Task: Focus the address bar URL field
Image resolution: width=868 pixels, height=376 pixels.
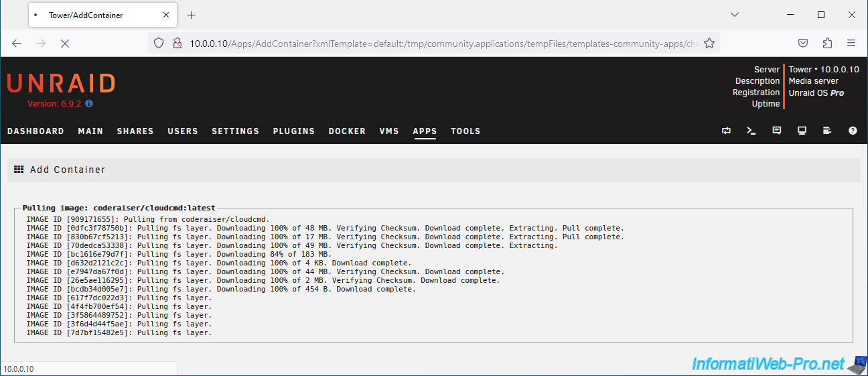Action: tap(442, 43)
